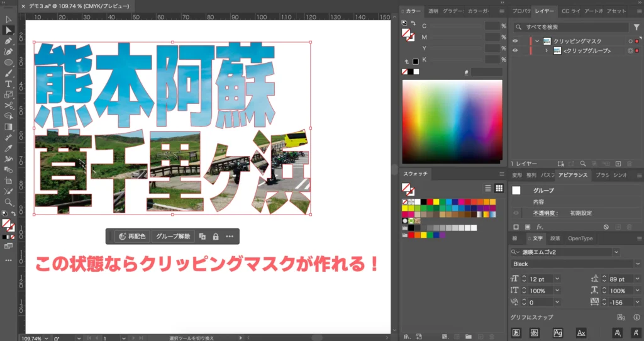Viewport: 644px width, 341px height.
Task: Collapse the クリッピングマスク layer tree
Action: point(536,41)
